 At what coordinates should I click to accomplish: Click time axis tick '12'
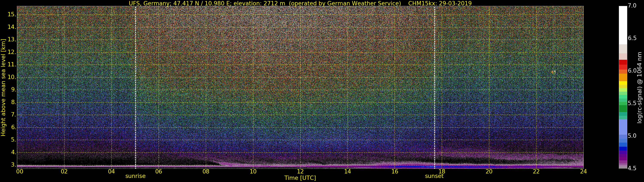pos(300,172)
